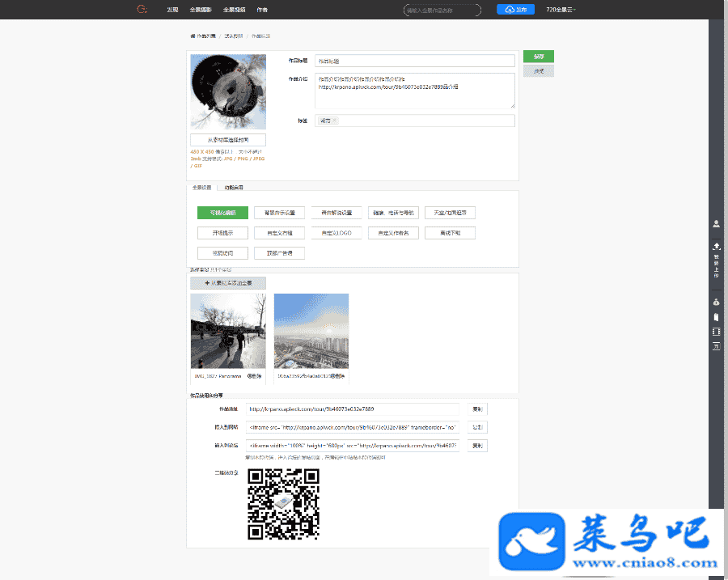
Task: Click the upload icon in right sidebar
Action: point(716,246)
